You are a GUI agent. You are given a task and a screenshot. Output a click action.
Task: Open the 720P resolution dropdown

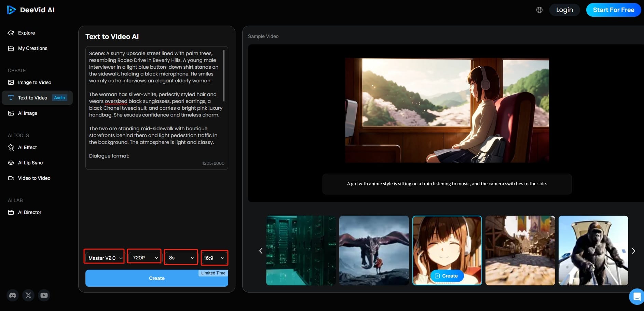pos(145,258)
